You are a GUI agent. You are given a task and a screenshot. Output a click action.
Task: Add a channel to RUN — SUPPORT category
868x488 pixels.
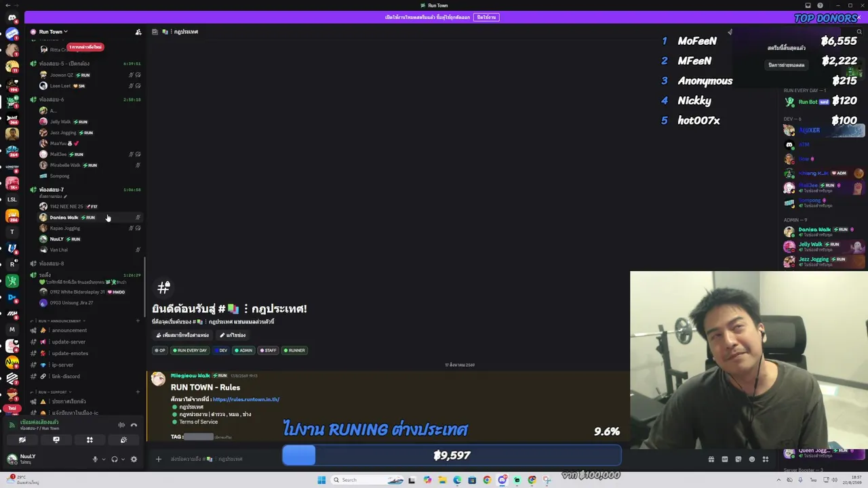[138, 392]
